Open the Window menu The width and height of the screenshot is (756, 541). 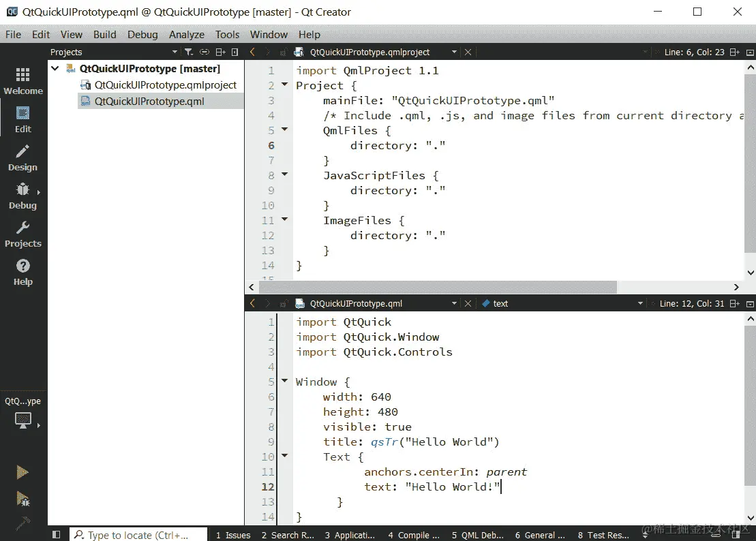pyautogui.click(x=269, y=35)
